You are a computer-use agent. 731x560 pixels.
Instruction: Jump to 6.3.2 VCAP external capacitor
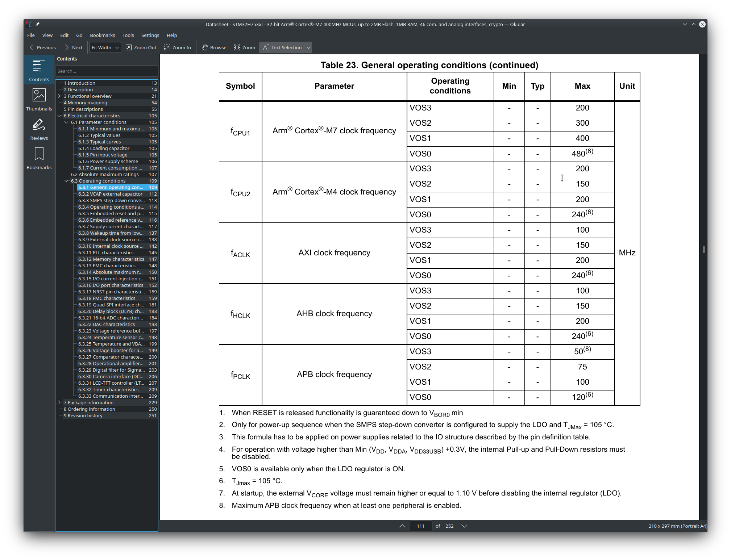[x=117, y=194]
